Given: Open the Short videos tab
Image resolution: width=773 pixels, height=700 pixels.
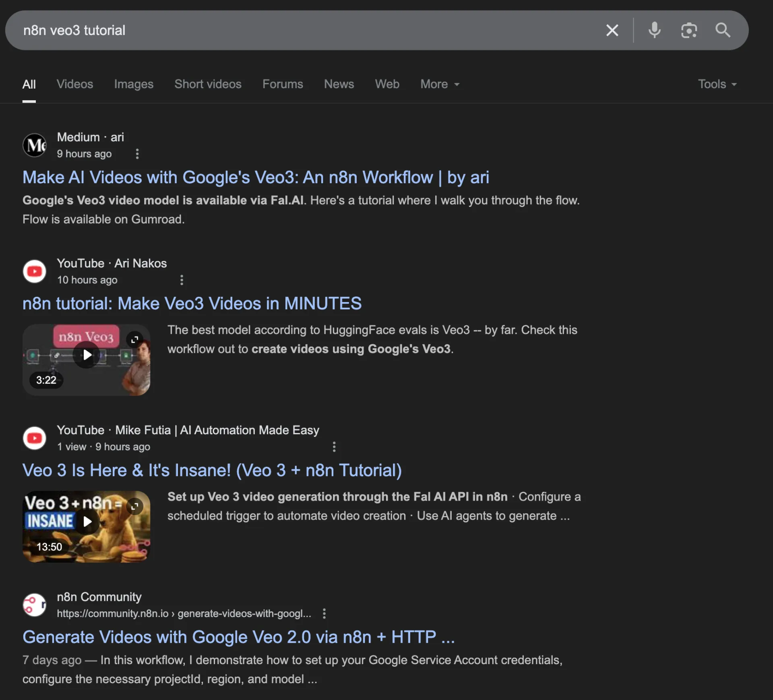Looking at the screenshot, I should pos(208,84).
